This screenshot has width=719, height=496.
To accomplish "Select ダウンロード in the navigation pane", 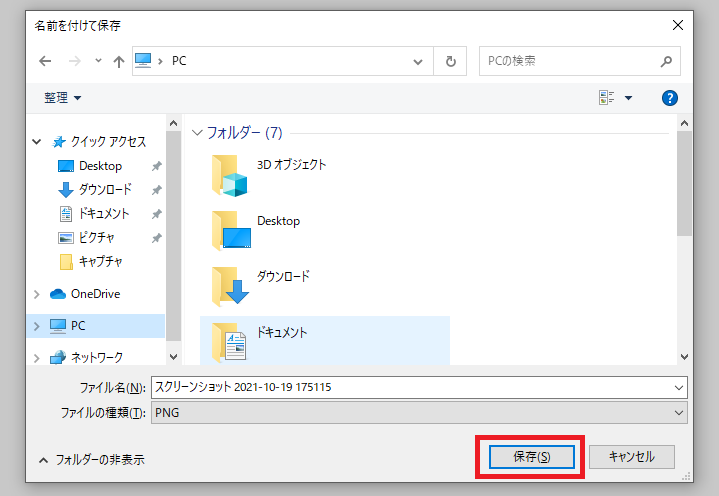I will tap(105, 189).
